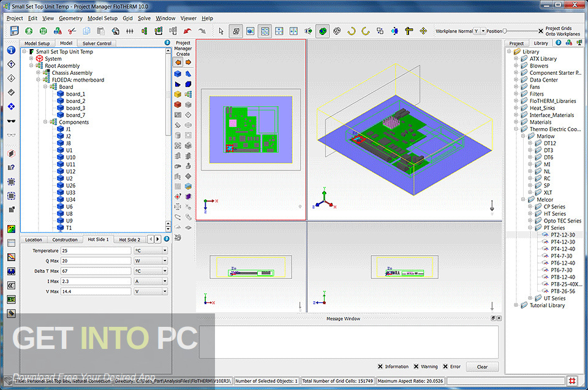Open the Workplane Normal Y dropdown

tap(483, 31)
